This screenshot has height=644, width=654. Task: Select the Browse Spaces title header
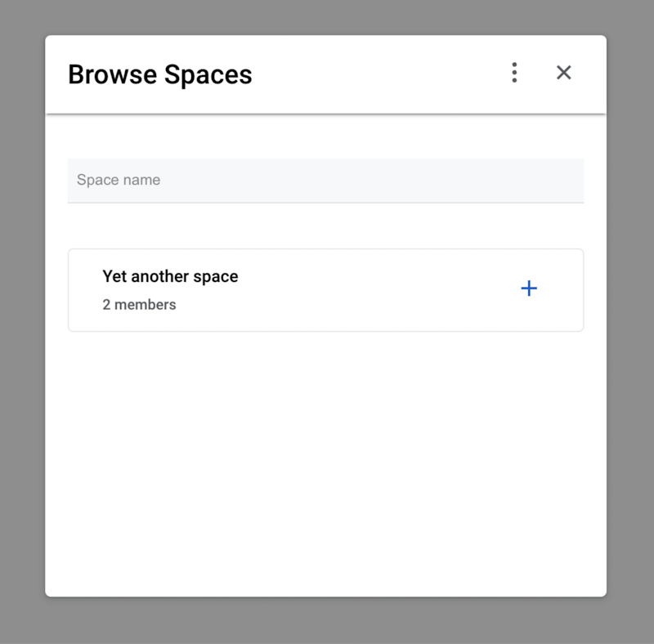coord(160,74)
